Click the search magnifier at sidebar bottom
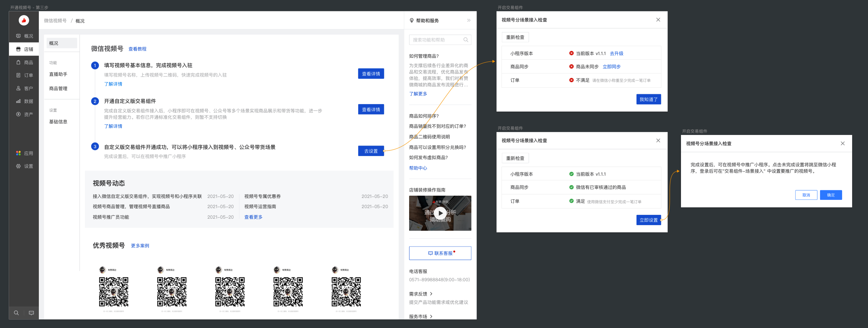The height and width of the screenshot is (328, 868). 16,313
